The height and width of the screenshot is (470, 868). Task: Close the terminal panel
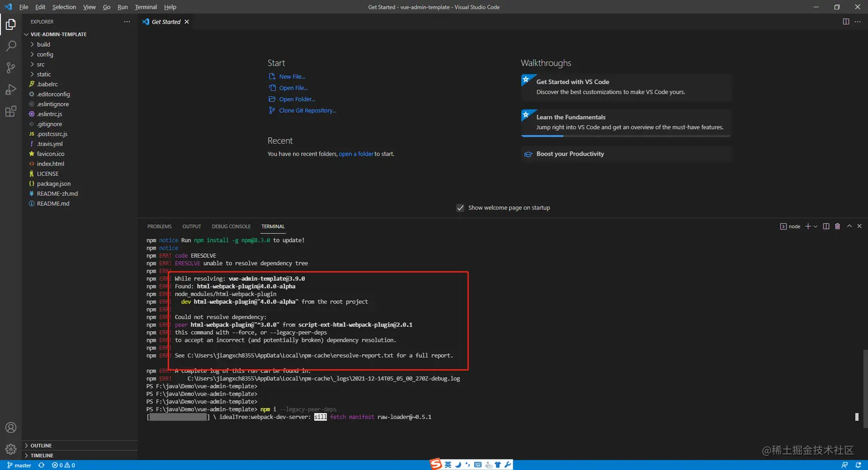tap(859, 226)
